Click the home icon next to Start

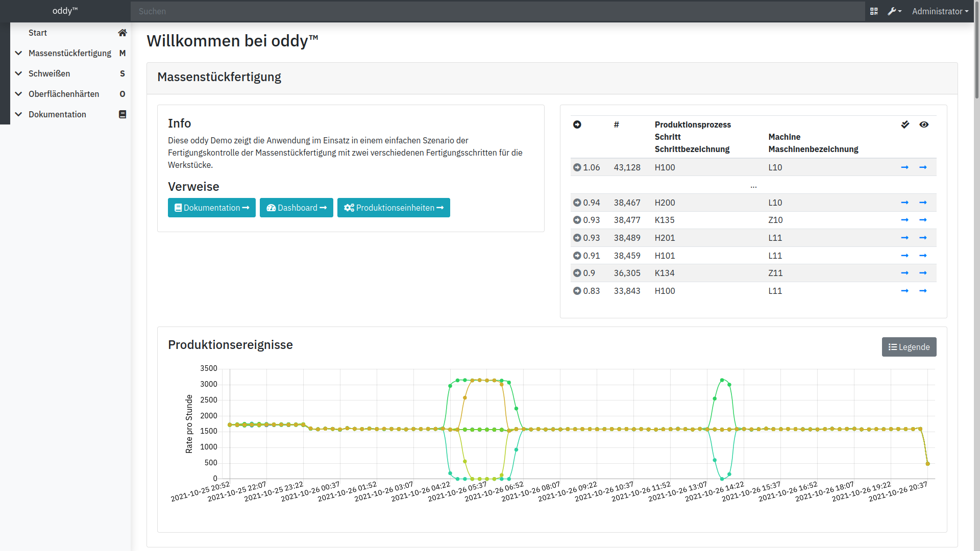point(122,33)
